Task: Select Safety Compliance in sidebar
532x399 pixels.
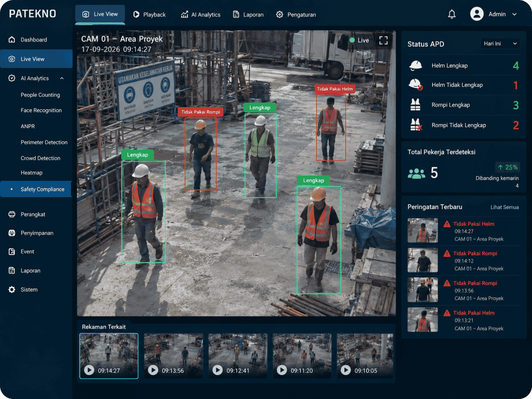Action: (36, 189)
